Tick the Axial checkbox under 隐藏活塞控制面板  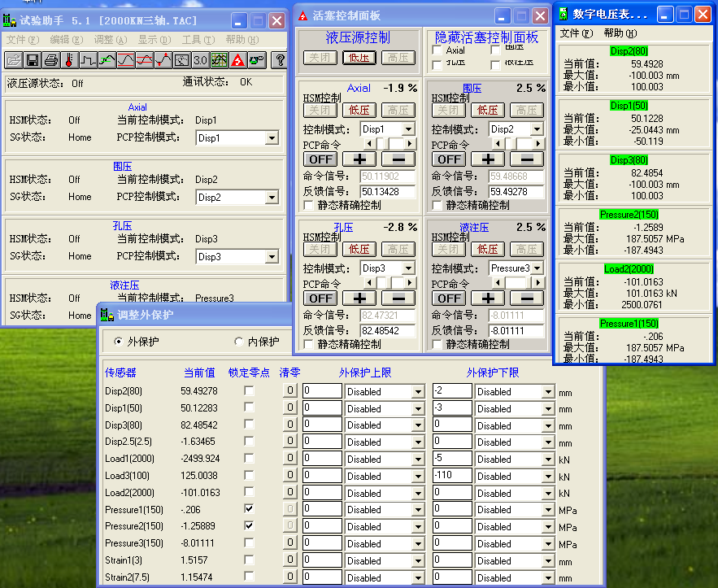437,50
